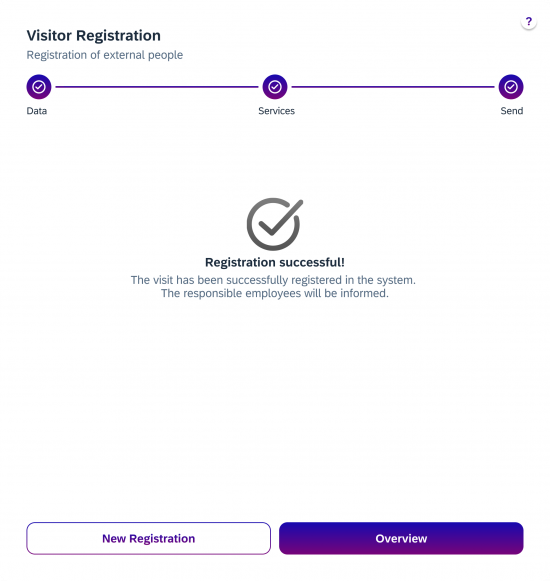Image resolution: width=550 pixels, height=581 pixels.
Task: Click progress line between Services and Send
Action: click(393, 87)
